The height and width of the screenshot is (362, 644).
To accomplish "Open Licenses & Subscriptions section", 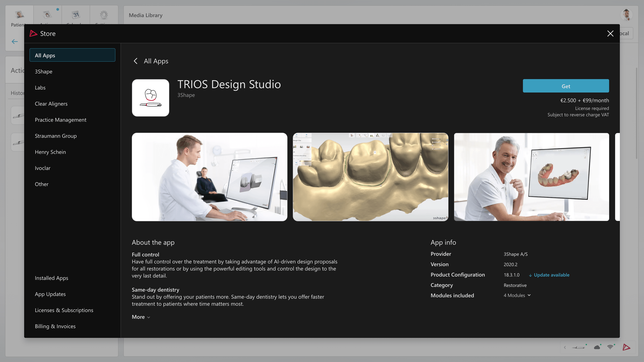I will tap(64, 310).
